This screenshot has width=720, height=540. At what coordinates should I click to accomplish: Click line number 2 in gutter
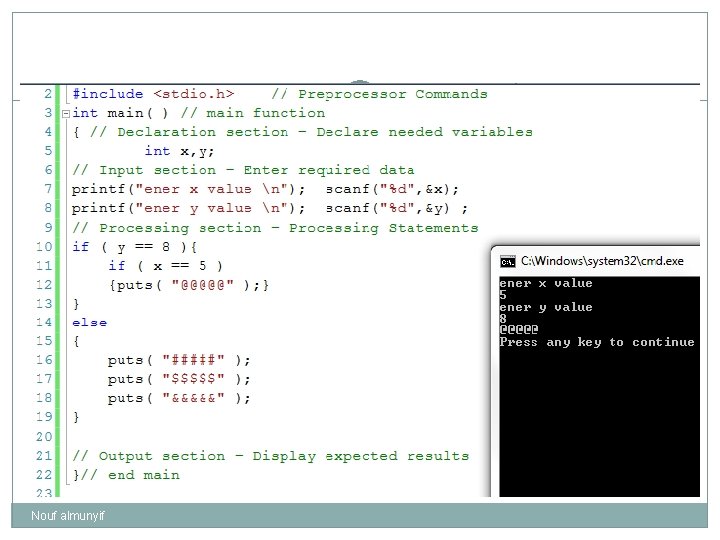point(48,94)
